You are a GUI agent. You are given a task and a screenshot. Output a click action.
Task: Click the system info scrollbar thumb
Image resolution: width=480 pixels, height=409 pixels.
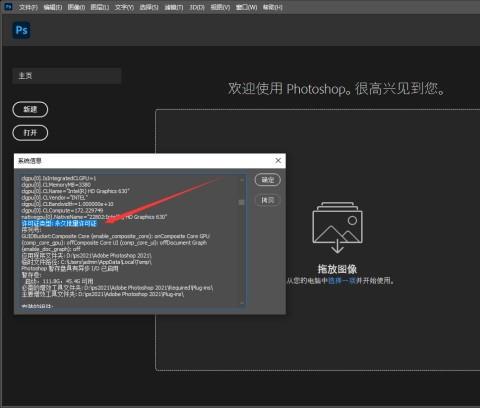[x=242, y=202]
